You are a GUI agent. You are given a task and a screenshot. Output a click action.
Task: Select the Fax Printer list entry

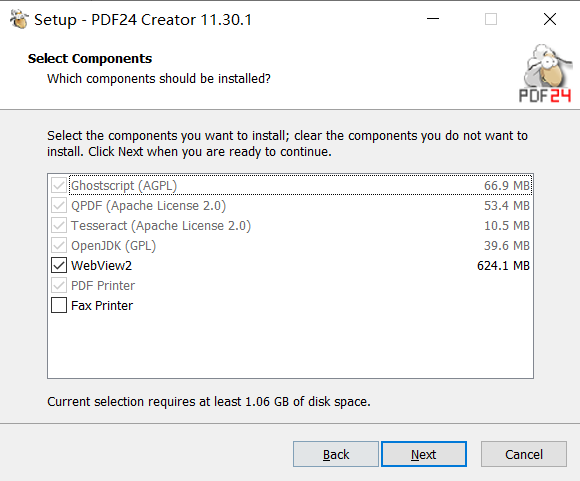tap(102, 306)
